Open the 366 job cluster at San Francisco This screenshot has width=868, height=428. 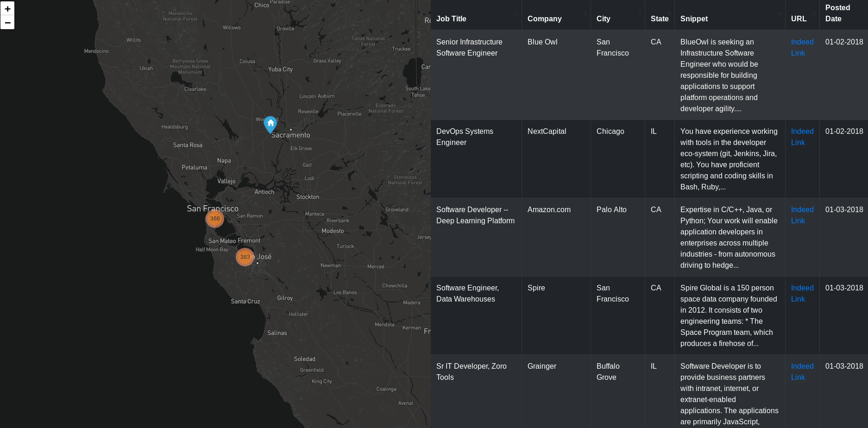(x=215, y=219)
